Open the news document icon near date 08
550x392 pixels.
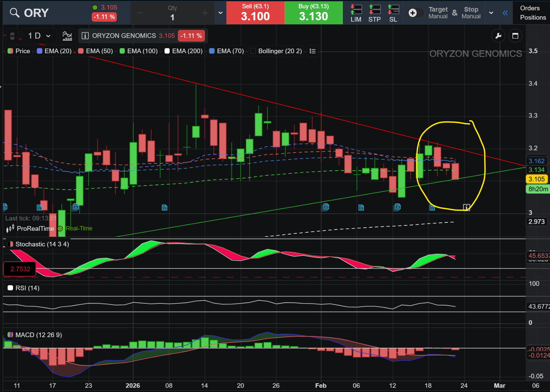click(164, 207)
